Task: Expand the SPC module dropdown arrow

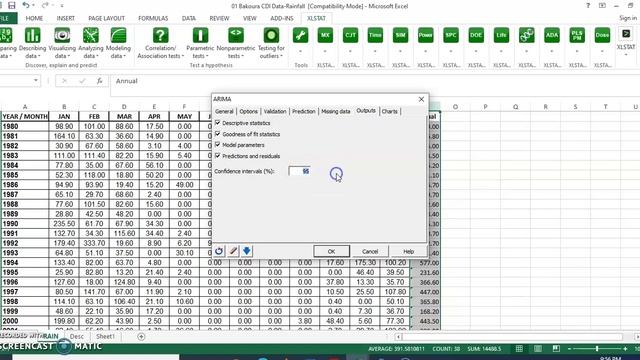Action: click(451, 52)
